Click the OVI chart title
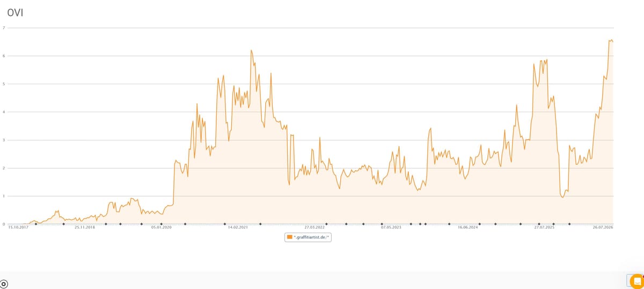Screen dimensions: 644x289 (x=15, y=13)
